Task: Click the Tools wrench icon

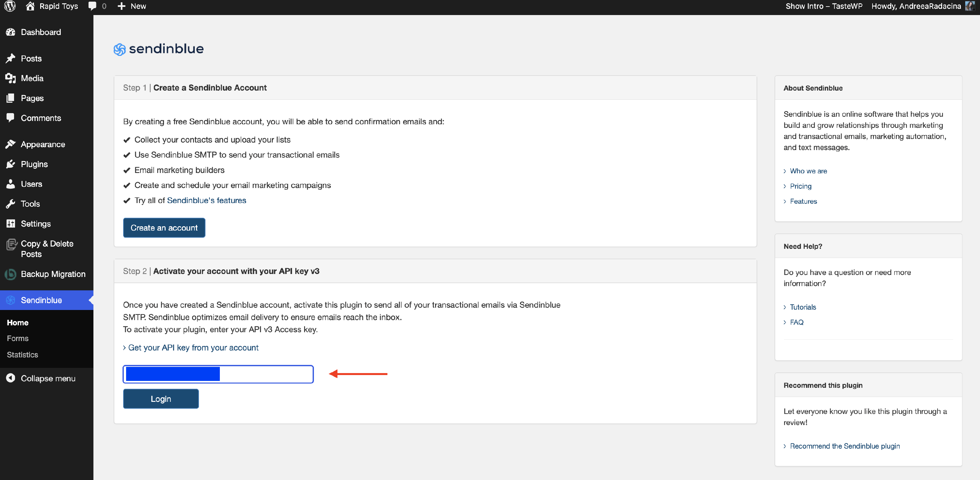Action: [x=11, y=204]
